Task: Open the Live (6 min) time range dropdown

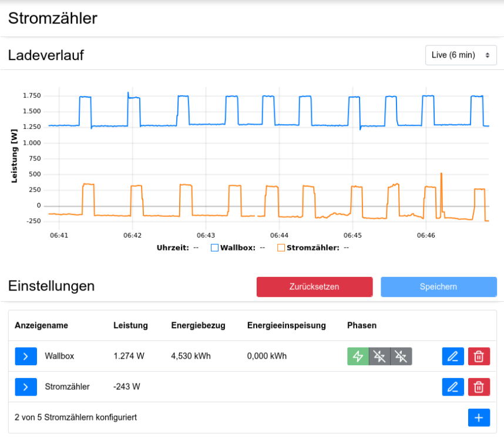Action: (461, 55)
